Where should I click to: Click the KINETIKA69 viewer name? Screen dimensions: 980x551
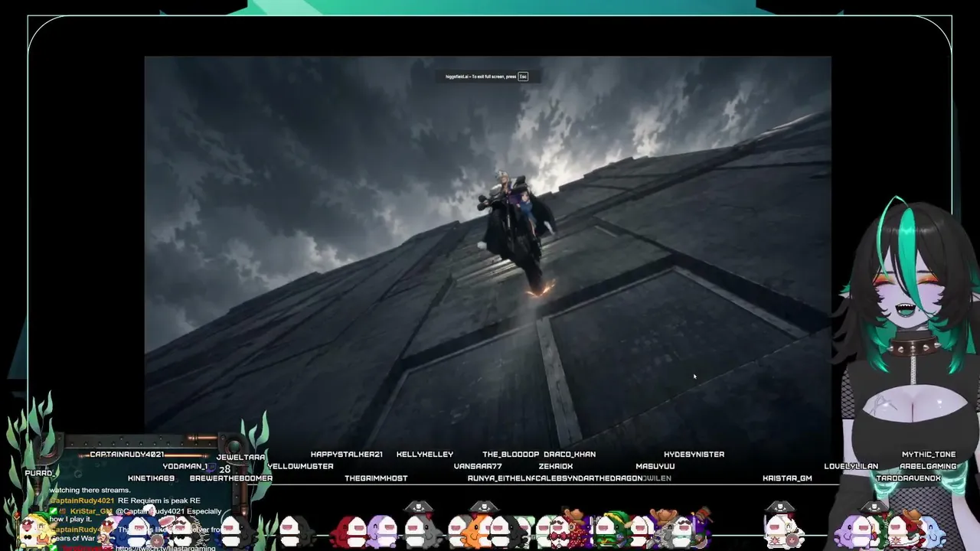[151, 478]
